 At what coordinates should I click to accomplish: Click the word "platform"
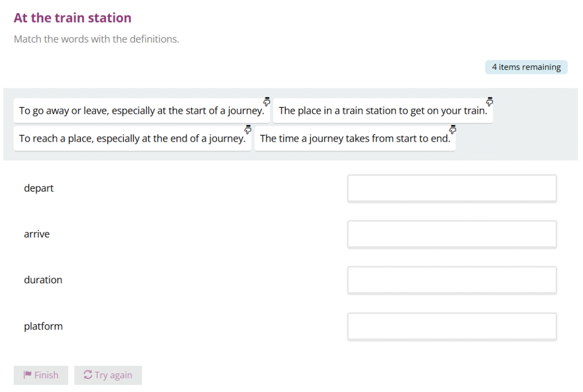pos(43,327)
